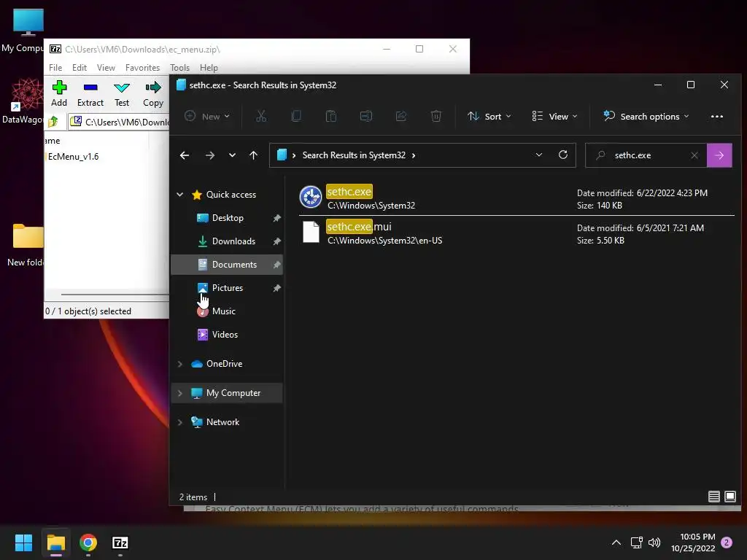Clear the sethc.exe search text

[x=694, y=155]
